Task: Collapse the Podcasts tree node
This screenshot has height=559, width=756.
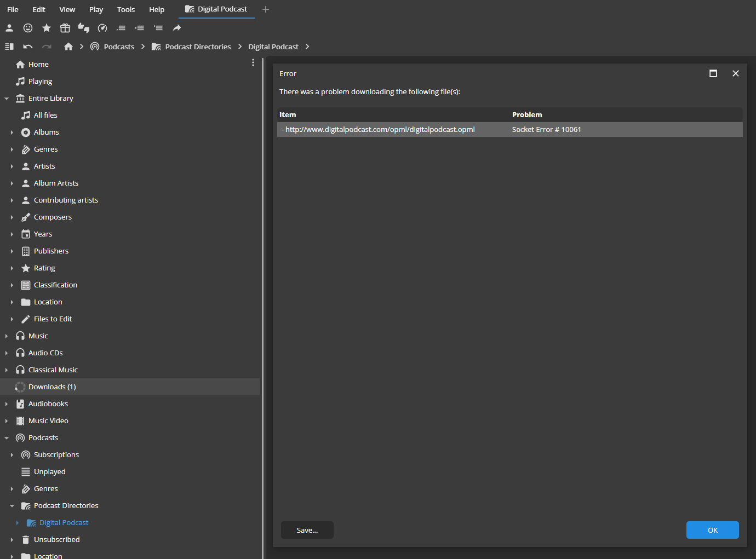Action: click(x=7, y=438)
